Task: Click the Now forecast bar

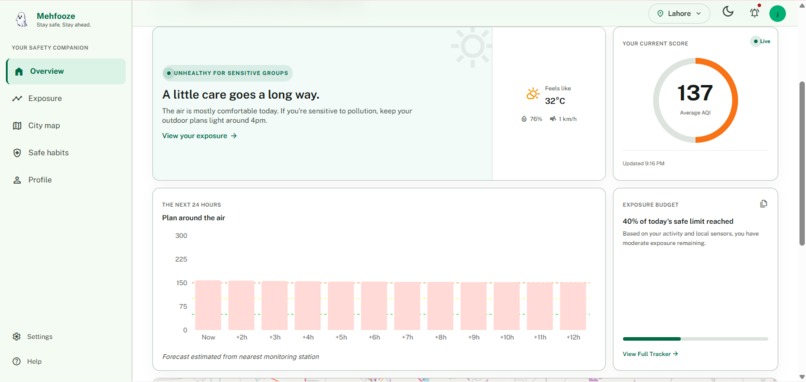Action: [208, 305]
